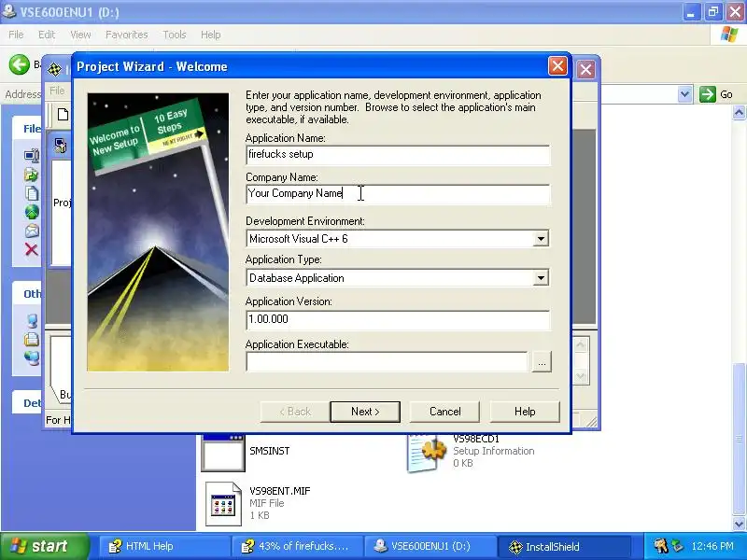Click InstallShield window title bar icon

(55, 69)
